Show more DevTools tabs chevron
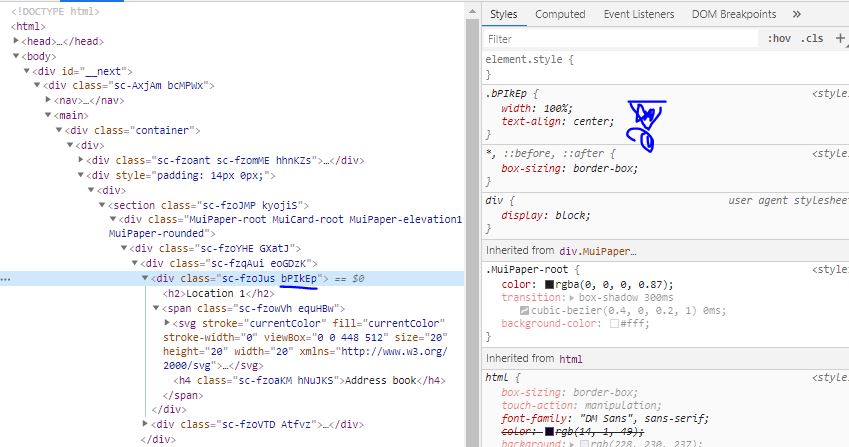This screenshot has width=849, height=447. (x=796, y=14)
